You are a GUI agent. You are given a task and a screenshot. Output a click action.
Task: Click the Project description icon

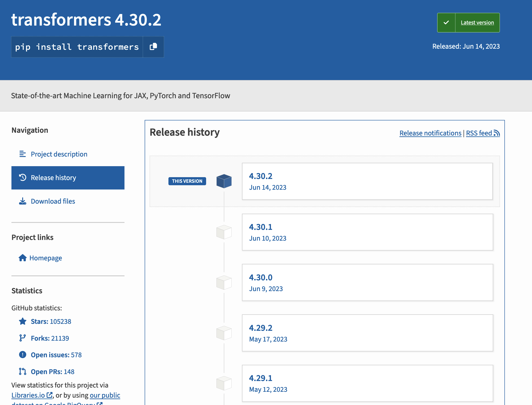click(22, 154)
